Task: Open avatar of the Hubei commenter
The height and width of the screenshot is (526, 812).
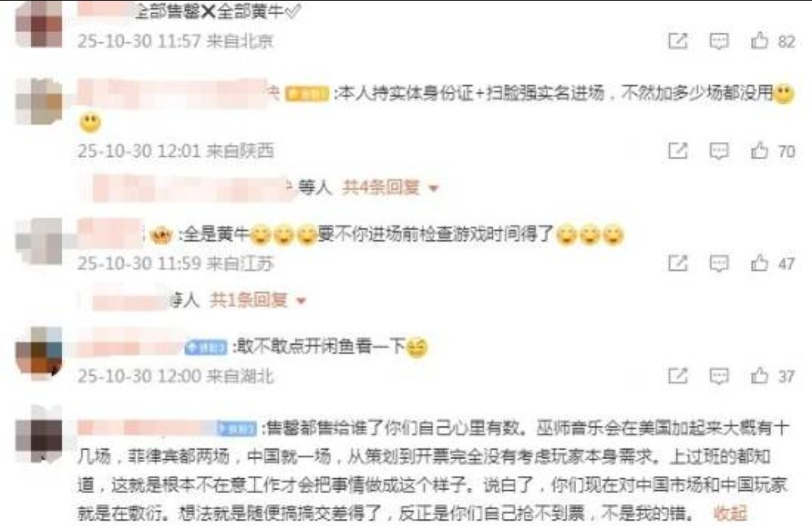Action: [x=38, y=353]
